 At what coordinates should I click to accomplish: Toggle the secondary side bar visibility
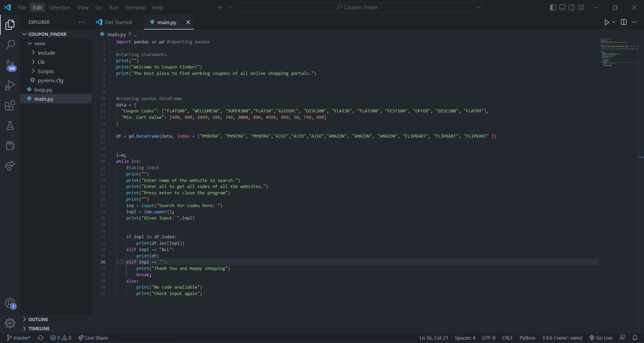(x=572, y=7)
